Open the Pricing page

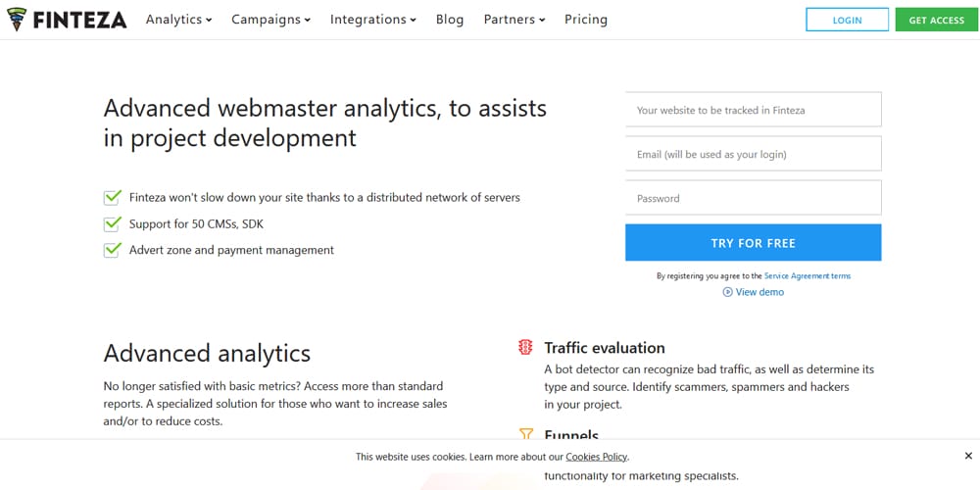[x=586, y=20]
